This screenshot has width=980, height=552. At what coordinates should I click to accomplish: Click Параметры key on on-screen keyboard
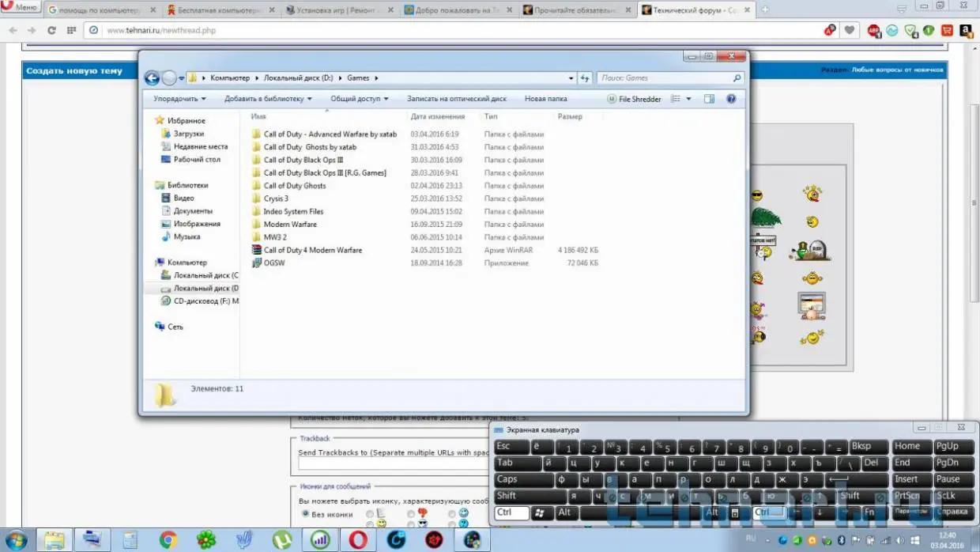[910, 512]
